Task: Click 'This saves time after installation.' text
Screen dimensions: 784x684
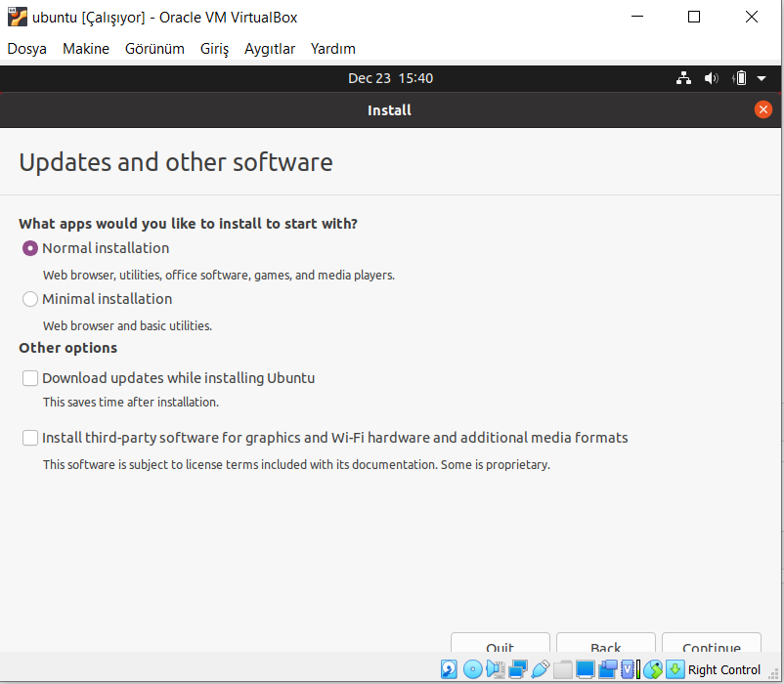Action: pyautogui.click(x=131, y=403)
